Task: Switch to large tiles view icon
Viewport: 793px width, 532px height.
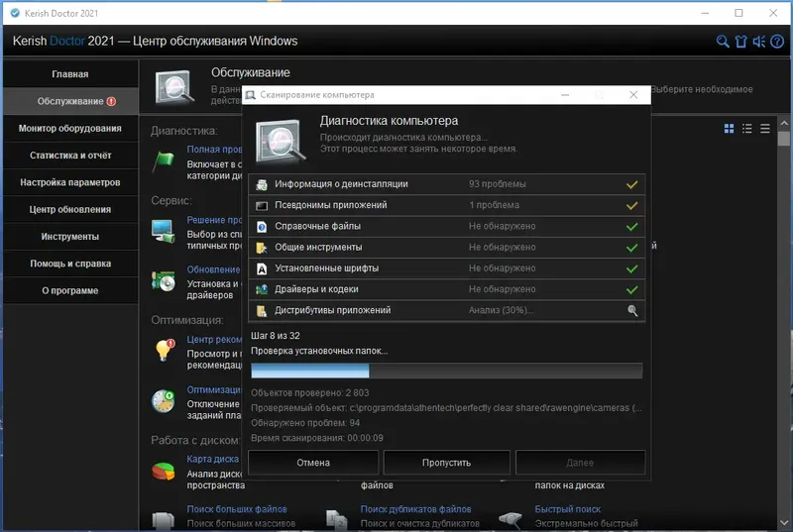Action: coord(729,129)
